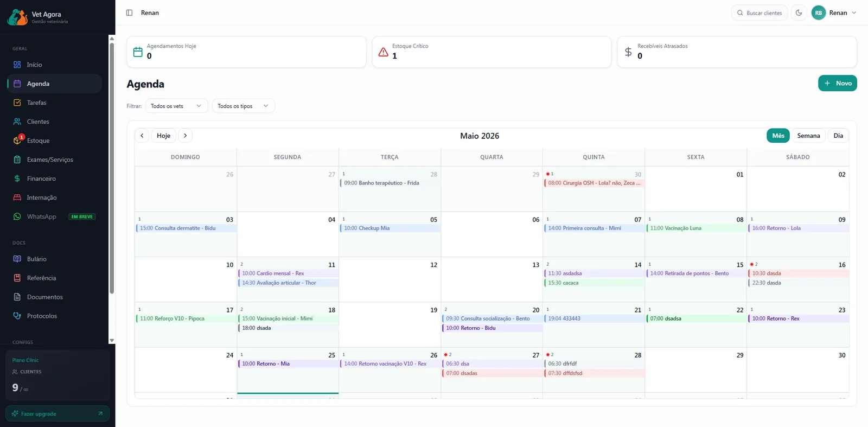The height and width of the screenshot is (427, 868).
Task: Switch calendar to Semana view
Action: coord(808,136)
